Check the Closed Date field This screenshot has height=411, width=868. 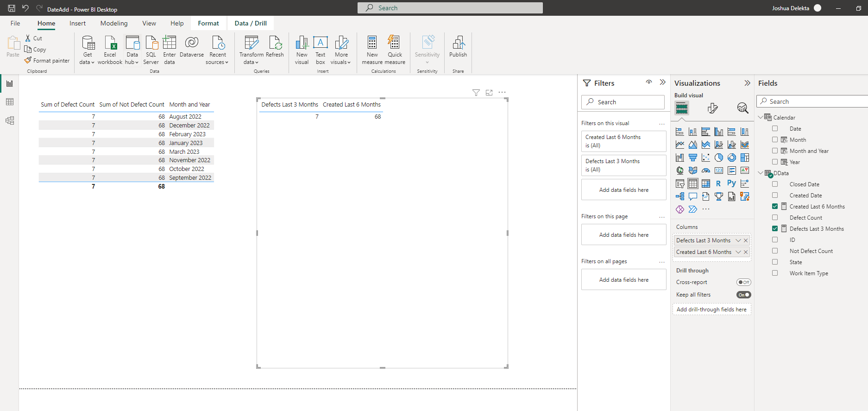[775, 184]
